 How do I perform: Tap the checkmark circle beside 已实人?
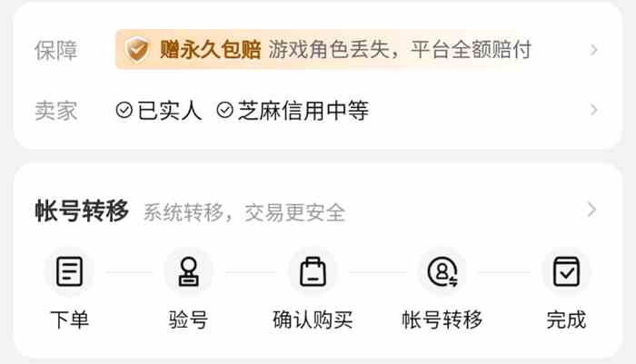coord(124,110)
